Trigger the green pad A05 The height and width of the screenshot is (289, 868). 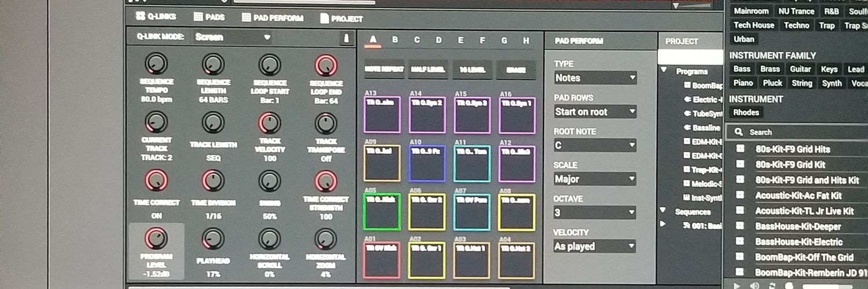click(382, 212)
